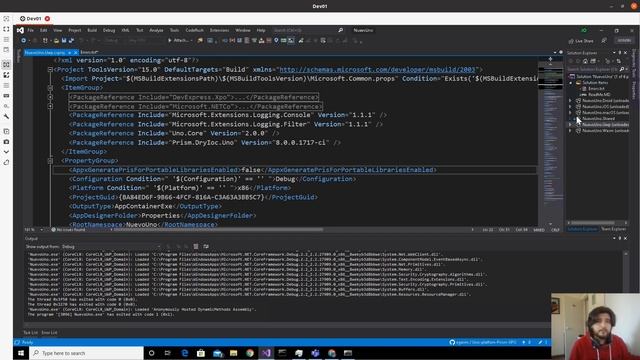Collapse the ItemGroup element outline

(50, 88)
